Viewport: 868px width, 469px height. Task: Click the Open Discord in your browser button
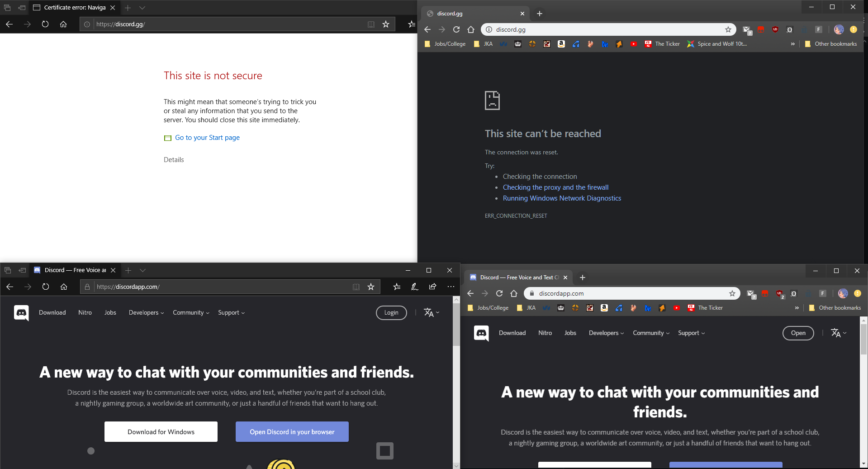pos(292,432)
